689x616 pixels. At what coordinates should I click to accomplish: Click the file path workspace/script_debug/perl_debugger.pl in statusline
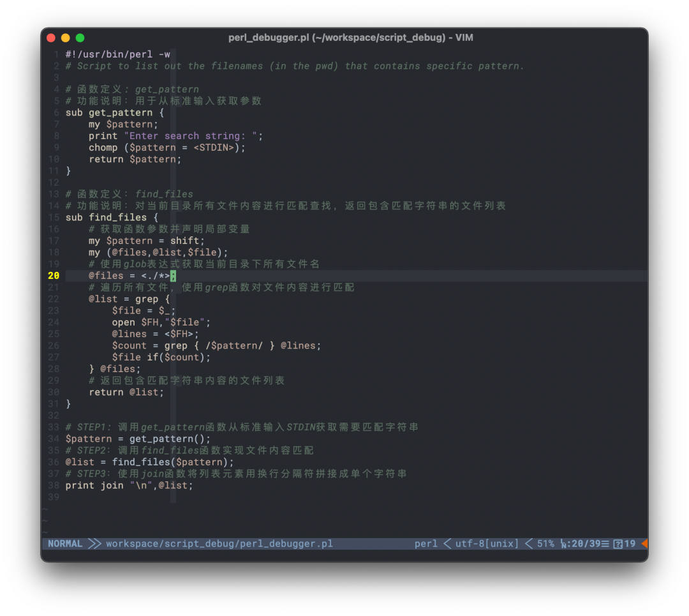tap(219, 543)
